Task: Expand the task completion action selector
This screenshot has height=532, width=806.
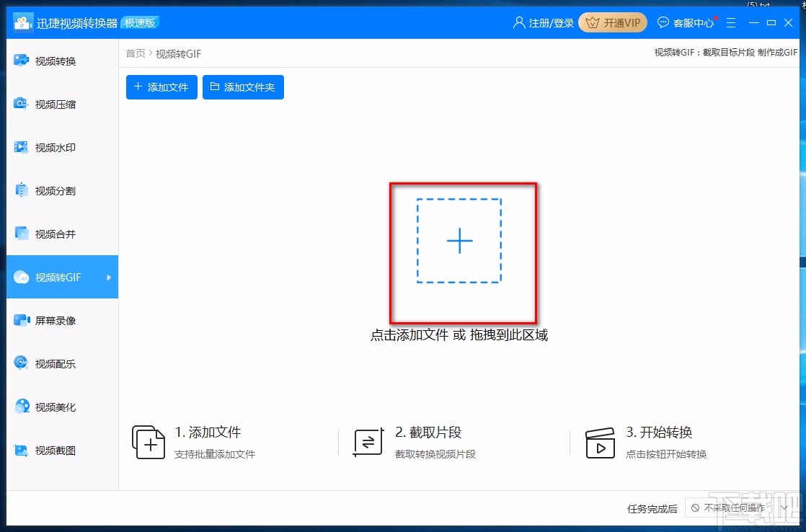Action: click(784, 507)
